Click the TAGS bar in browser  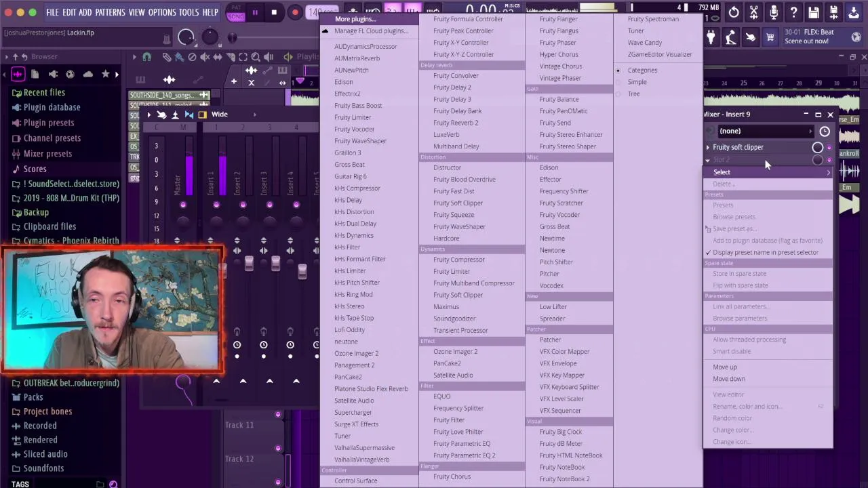coord(61,484)
